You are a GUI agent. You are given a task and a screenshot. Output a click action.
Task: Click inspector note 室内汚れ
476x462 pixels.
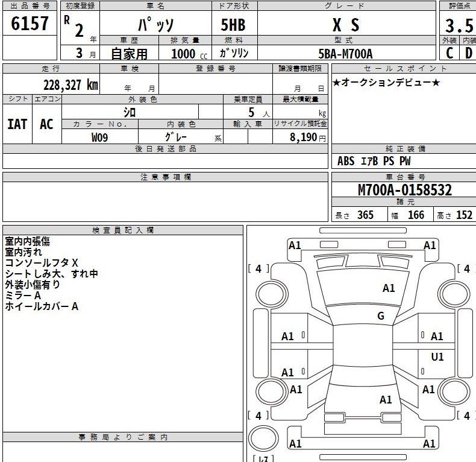coord(23,252)
